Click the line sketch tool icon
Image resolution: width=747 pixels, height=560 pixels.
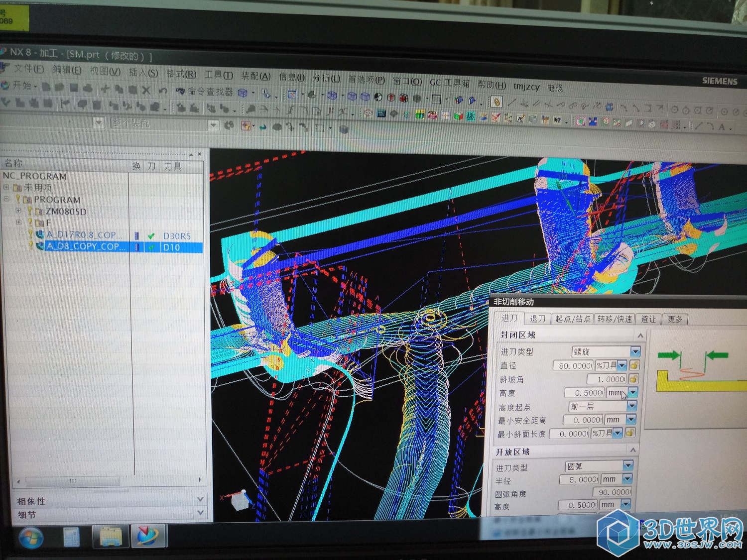(x=511, y=103)
